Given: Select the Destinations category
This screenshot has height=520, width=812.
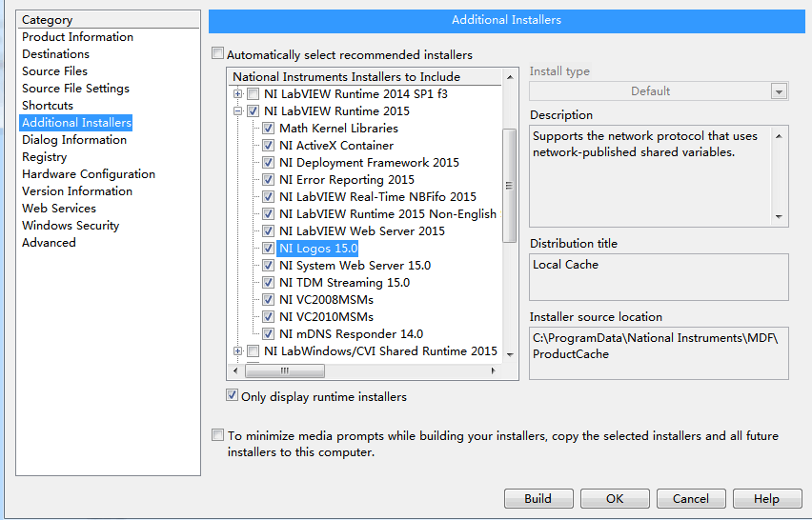Looking at the screenshot, I should [x=55, y=54].
